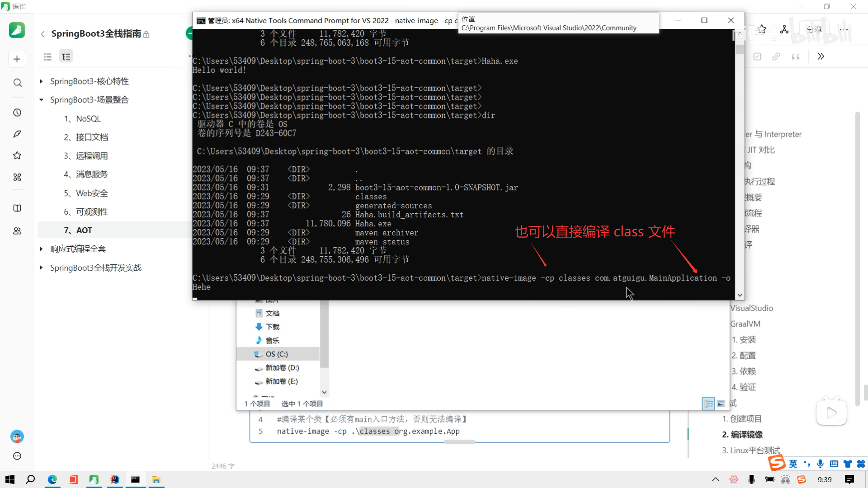The image size is (868, 488).
Task: Open IntelliJ IDEA from taskbar
Action: point(115,479)
